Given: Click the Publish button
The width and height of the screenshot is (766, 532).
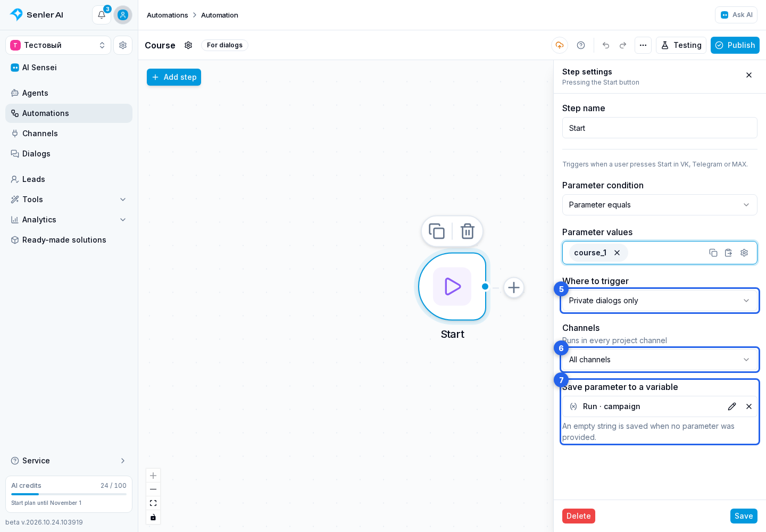Looking at the screenshot, I should point(735,45).
